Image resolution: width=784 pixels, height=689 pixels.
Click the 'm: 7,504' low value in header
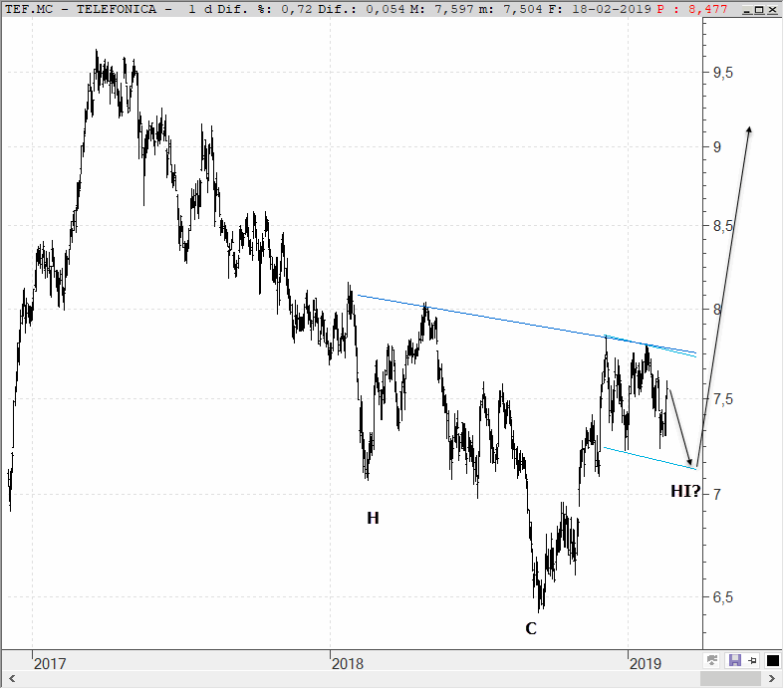click(x=510, y=9)
